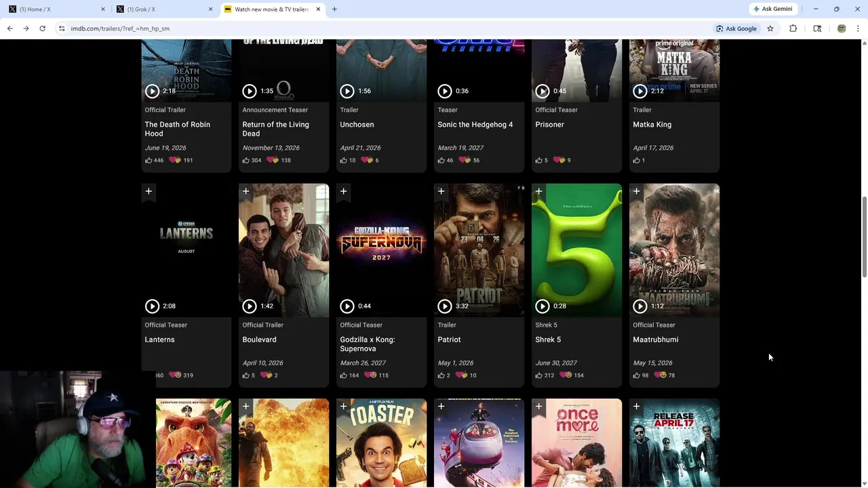The height and width of the screenshot is (488, 868).
Task: Add Boulevard to watchlist
Action: point(246,192)
